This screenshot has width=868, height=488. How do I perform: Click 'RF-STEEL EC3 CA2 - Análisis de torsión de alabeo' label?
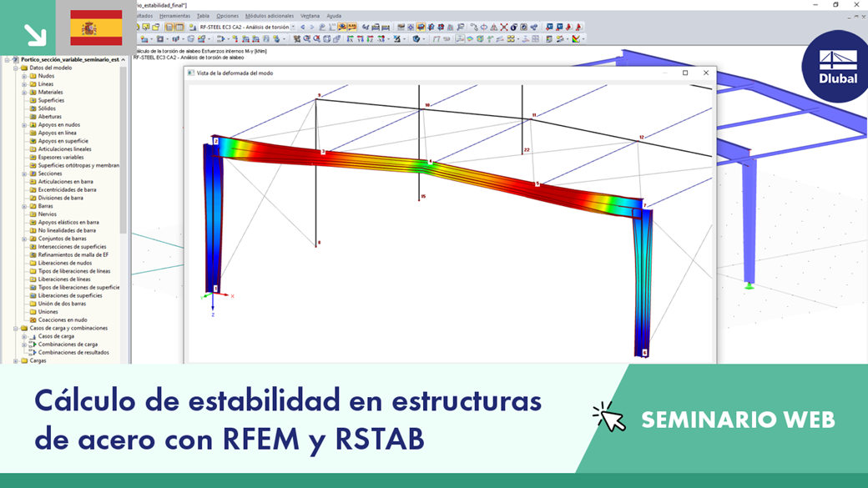coord(189,58)
